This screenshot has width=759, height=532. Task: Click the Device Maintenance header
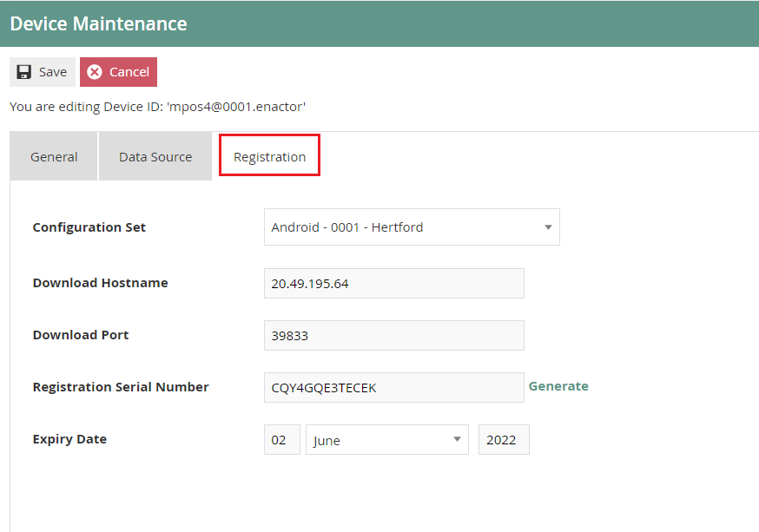click(98, 23)
